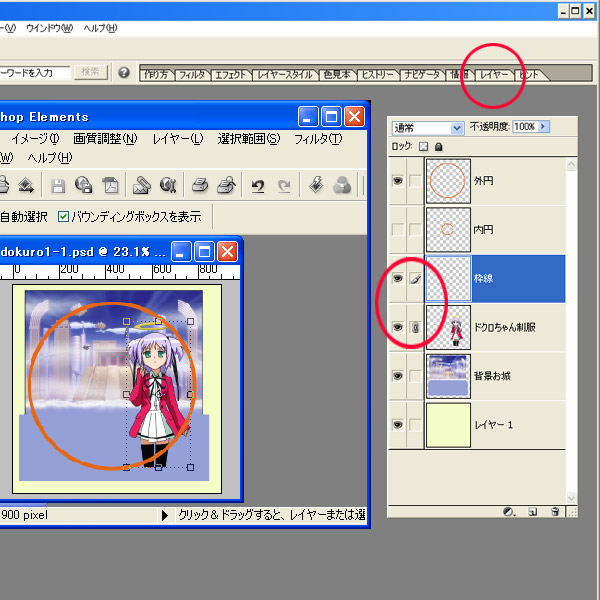Switch to the レイヤー palette tab

click(494, 75)
